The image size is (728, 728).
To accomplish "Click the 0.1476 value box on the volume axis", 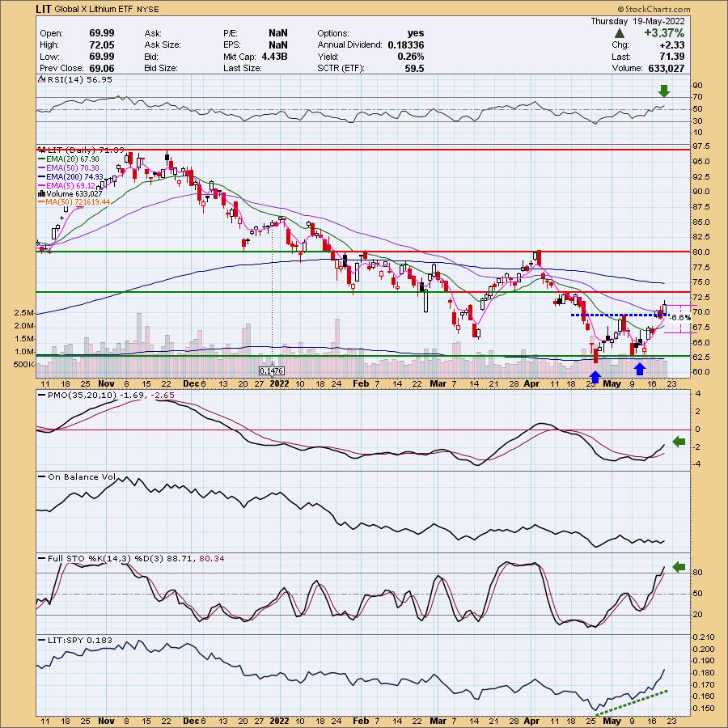I will click(x=272, y=371).
